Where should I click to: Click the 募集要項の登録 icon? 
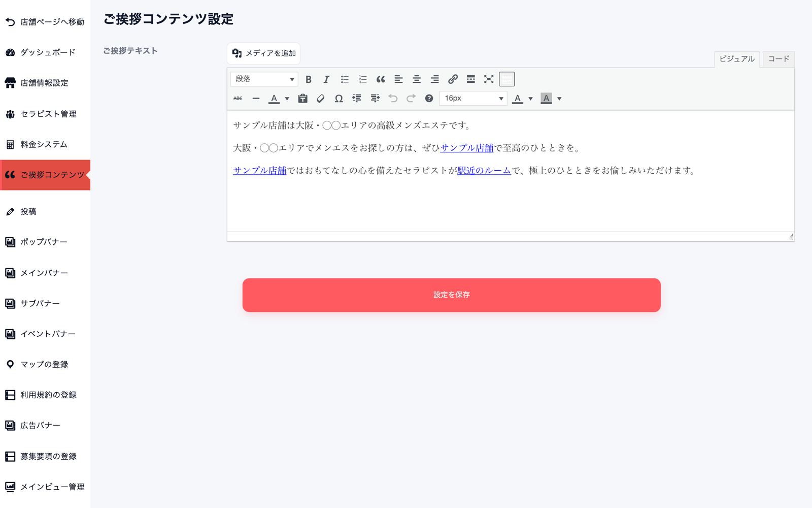pos(10,456)
